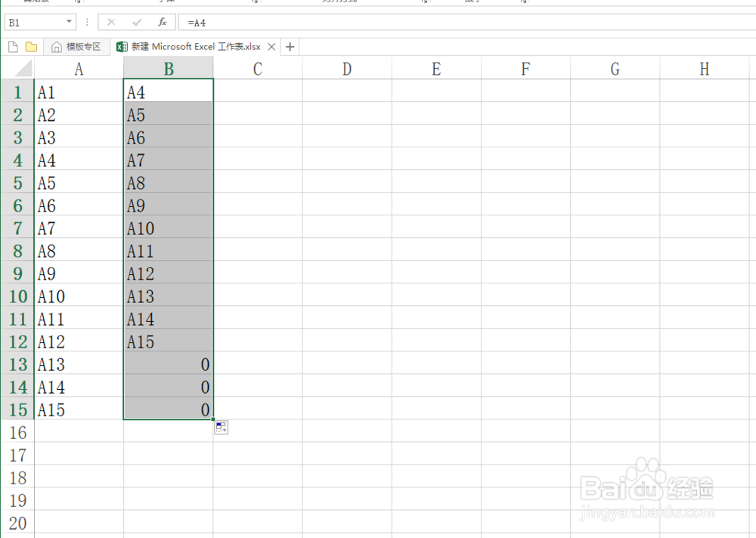This screenshot has height=538, width=756.
Task: Select row 5 header
Action: click(x=17, y=181)
